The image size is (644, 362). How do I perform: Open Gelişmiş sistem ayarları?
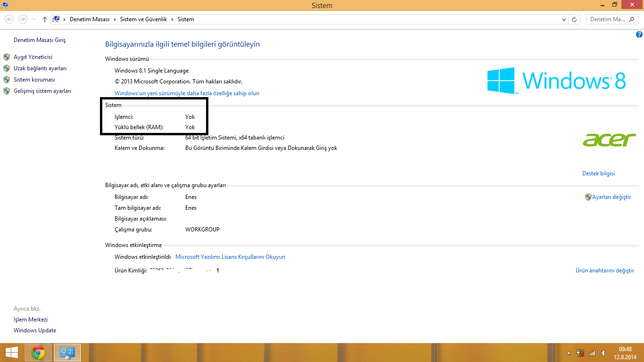[42, 91]
